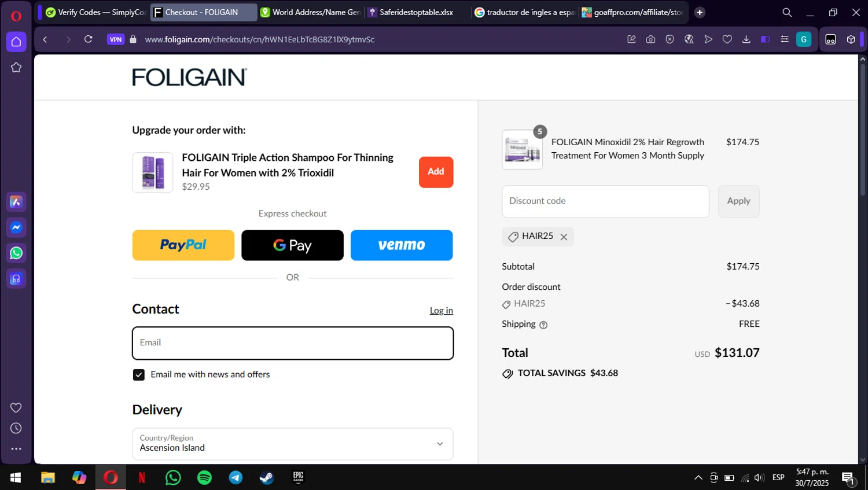
Task: Click Shipping help question icon
Action: [543, 325]
